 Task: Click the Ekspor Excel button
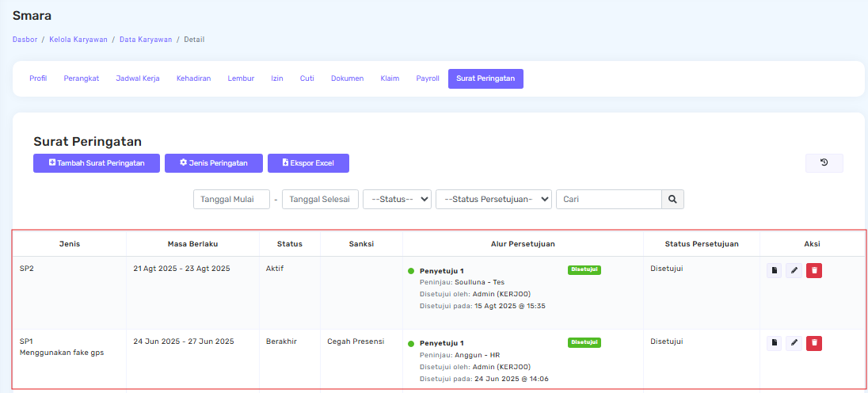click(x=308, y=163)
